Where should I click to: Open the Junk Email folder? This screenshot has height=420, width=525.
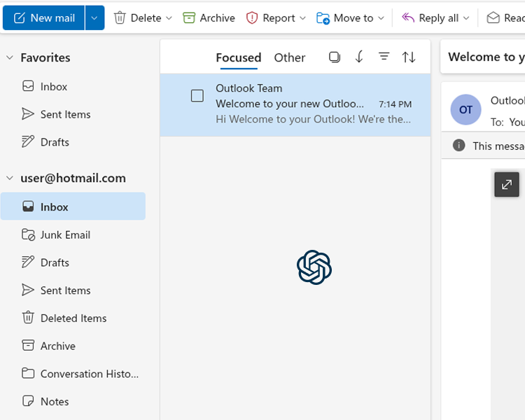pos(65,234)
